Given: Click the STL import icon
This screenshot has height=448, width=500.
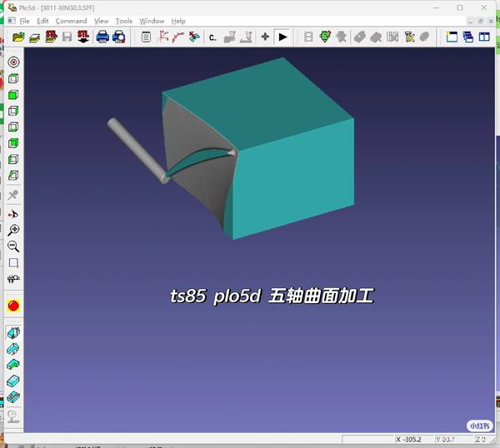Looking at the screenshot, I should click(51, 37).
